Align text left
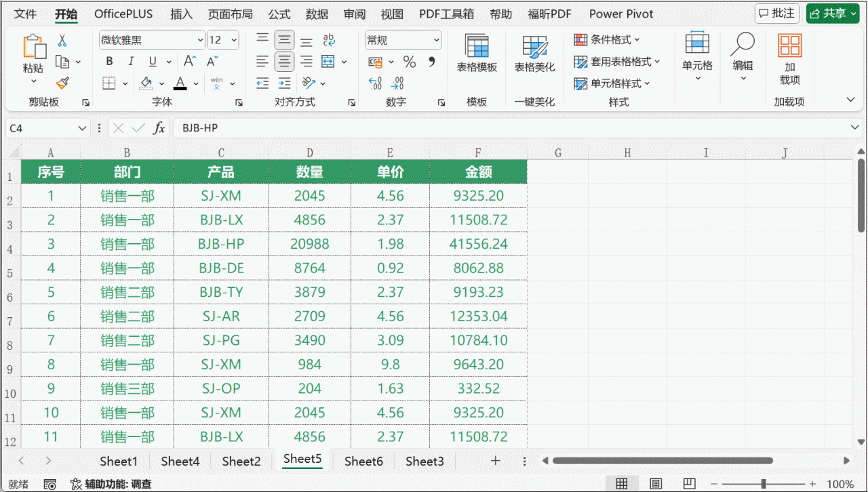868x492 pixels. pyautogui.click(x=262, y=62)
